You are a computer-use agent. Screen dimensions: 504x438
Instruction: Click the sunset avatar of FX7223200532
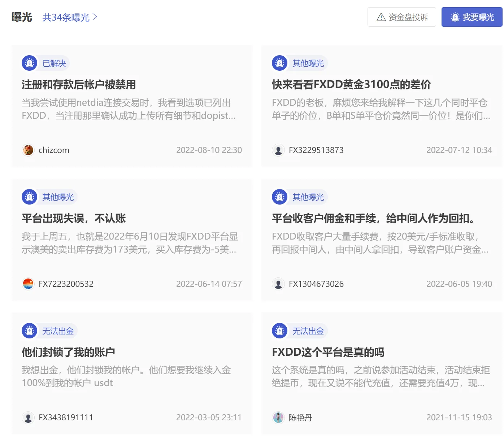[x=28, y=284]
